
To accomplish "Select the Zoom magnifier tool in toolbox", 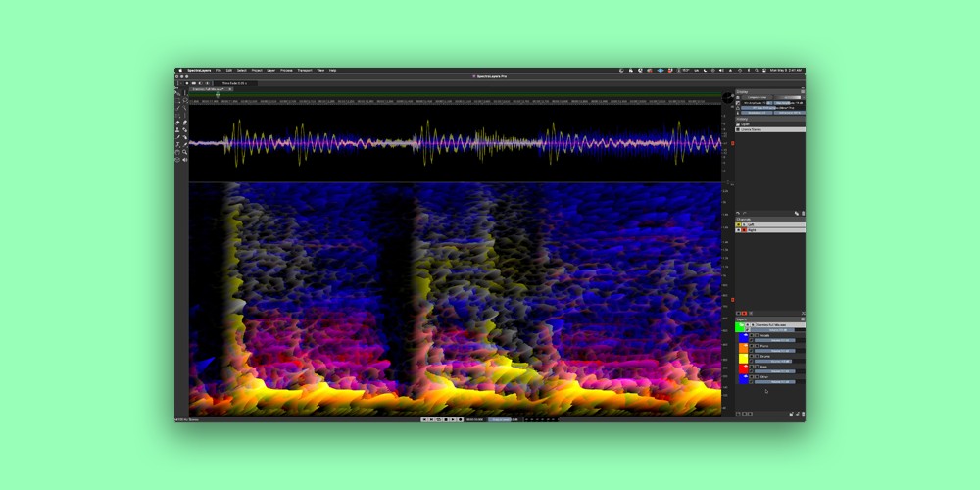I will point(185,152).
